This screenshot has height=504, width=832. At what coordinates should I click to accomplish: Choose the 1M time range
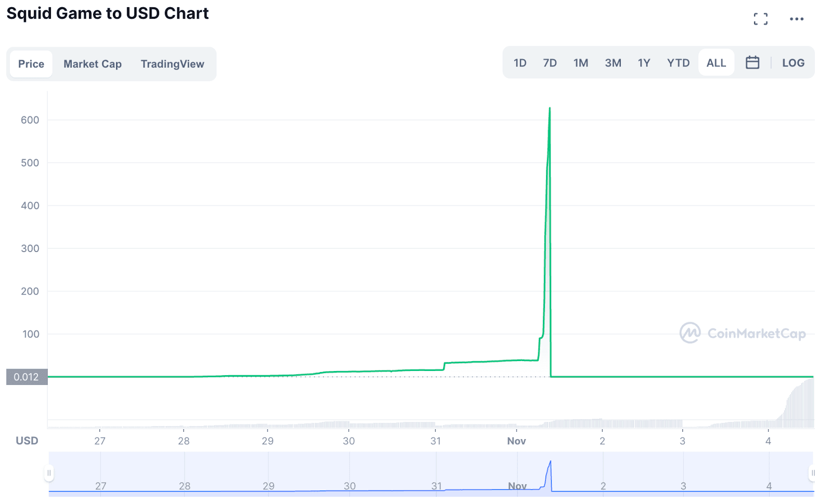581,63
